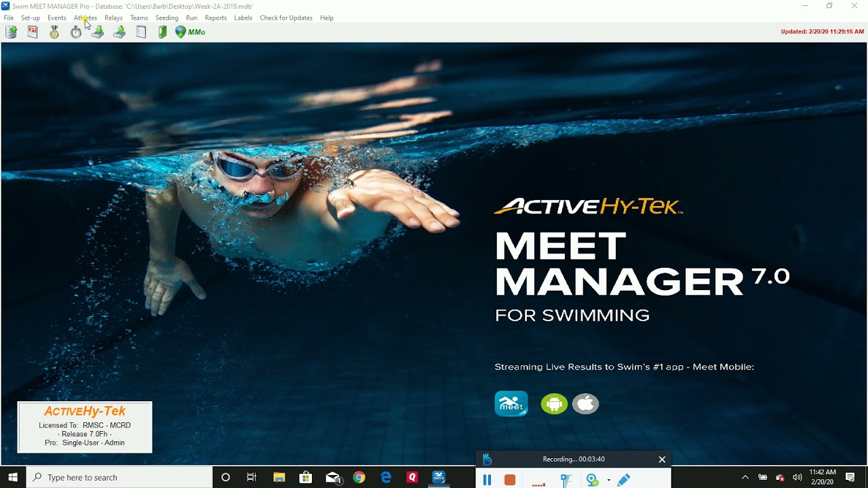Pause the screen recording
Viewport: 868px width, 488px height.
pyautogui.click(x=487, y=480)
